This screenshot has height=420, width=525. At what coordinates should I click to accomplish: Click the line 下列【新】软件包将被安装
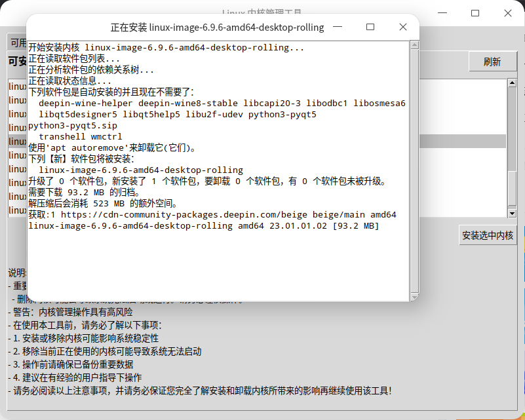[81, 159]
